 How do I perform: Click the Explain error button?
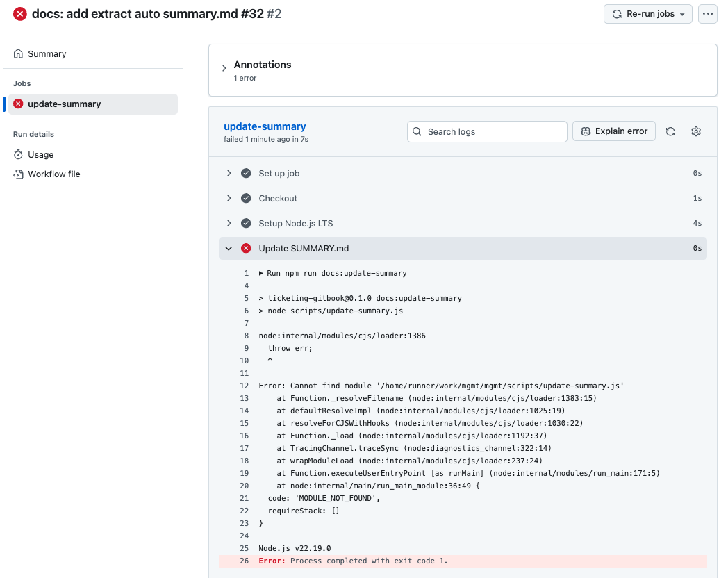(613, 131)
